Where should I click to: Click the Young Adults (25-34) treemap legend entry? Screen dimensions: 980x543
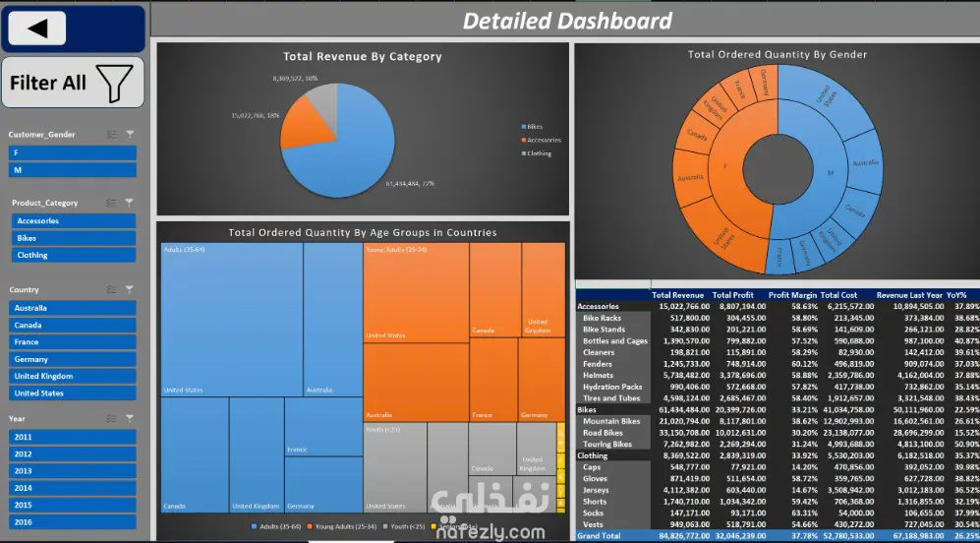click(x=342, y=526)
